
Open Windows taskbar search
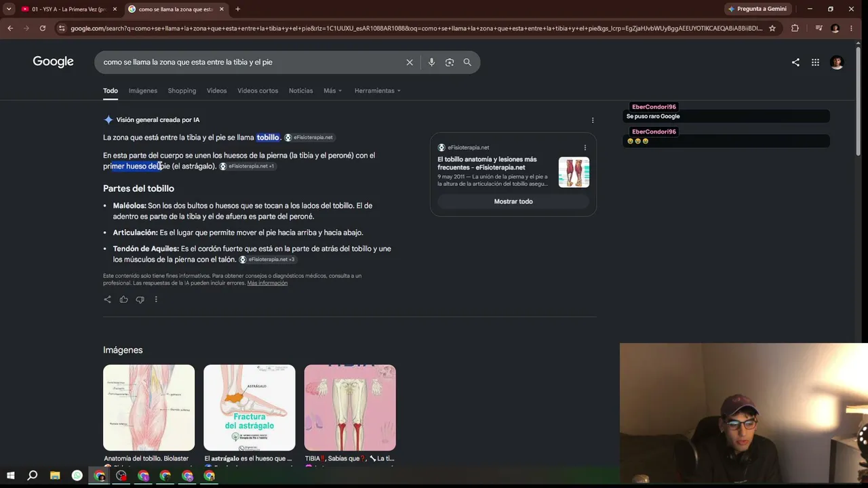coord(32,476)
